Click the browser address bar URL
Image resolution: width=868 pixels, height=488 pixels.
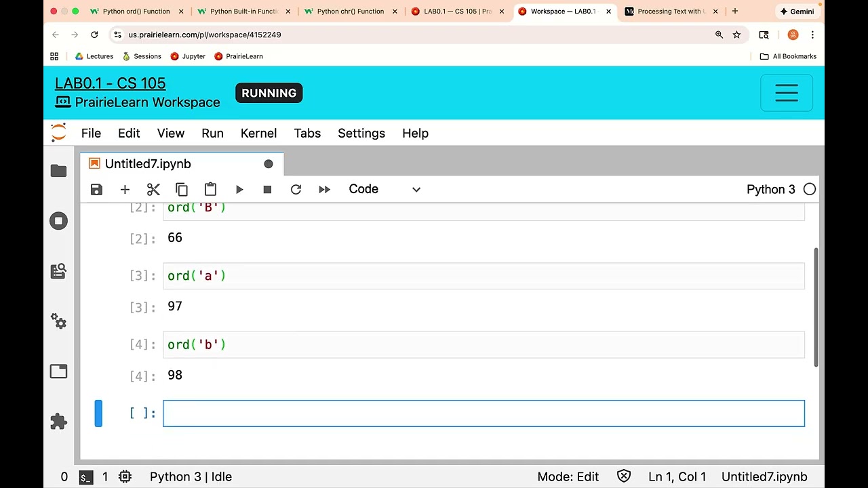(x=205, y=35)
